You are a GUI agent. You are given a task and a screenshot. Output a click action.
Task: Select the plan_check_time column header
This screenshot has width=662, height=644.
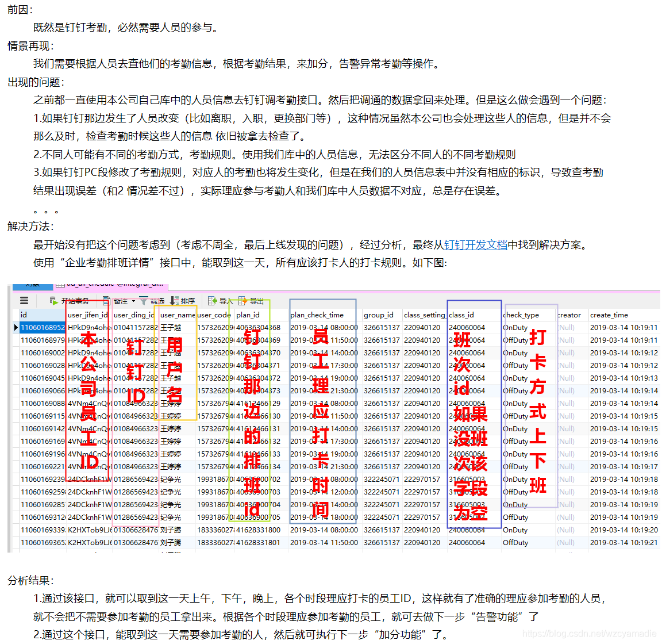325,315
